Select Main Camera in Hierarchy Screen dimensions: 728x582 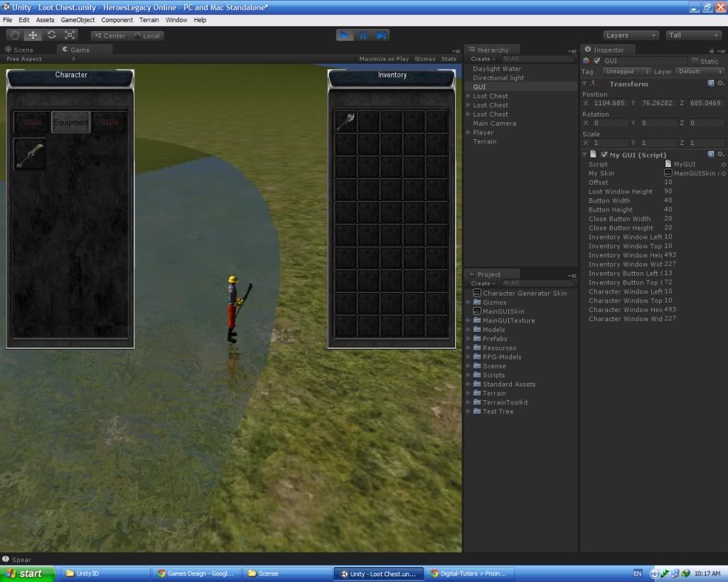(x=495, y=124)
